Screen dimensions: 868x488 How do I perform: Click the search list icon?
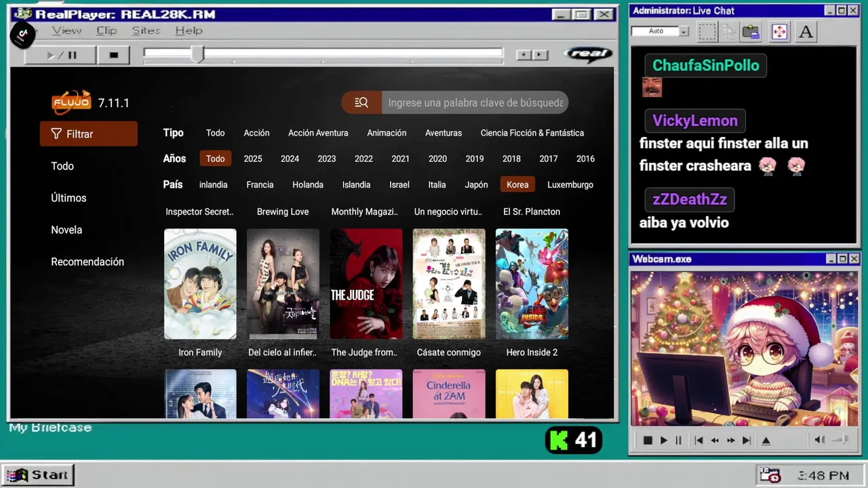pos(361,102)
